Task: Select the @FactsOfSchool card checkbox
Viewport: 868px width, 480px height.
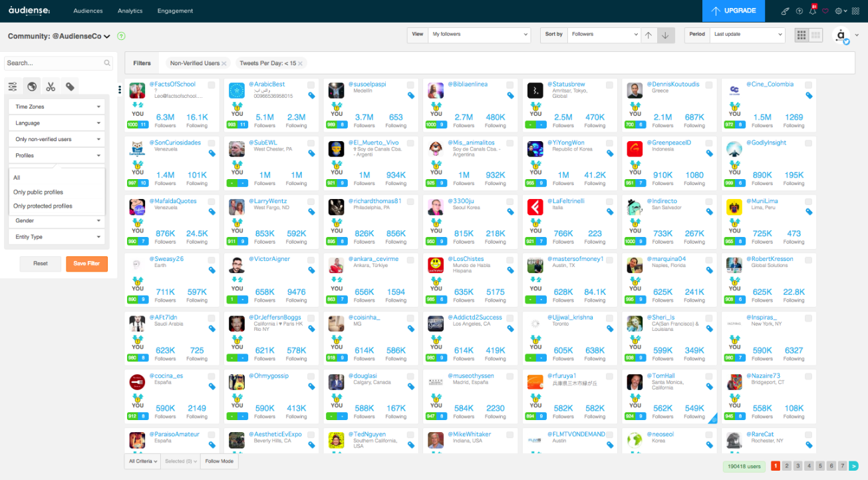Action: pos(212,85)
